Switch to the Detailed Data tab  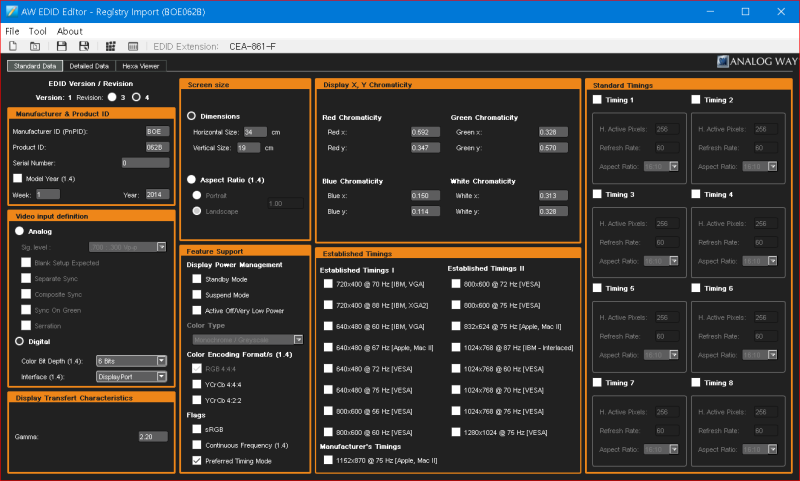[x=88, y=66]
